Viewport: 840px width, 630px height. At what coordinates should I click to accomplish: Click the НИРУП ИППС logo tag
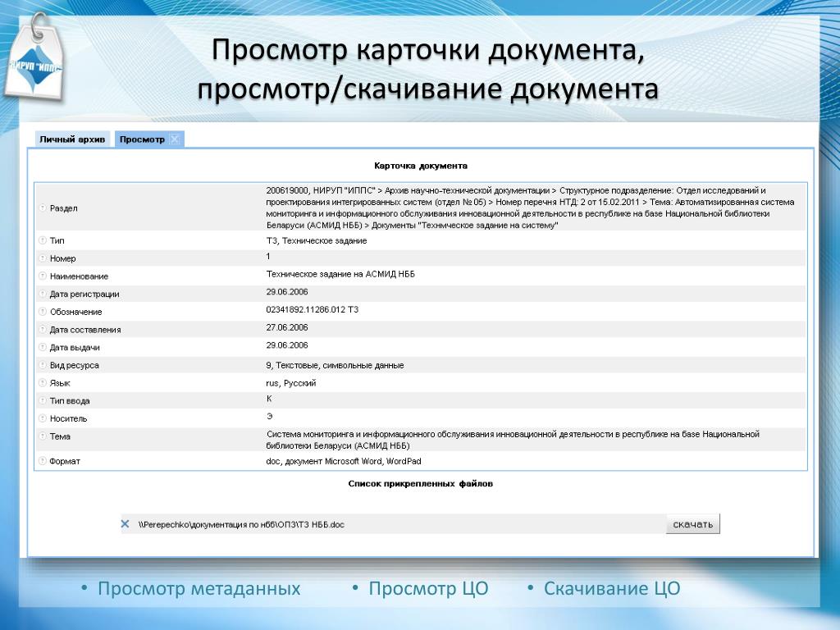(x=35, y=62)
